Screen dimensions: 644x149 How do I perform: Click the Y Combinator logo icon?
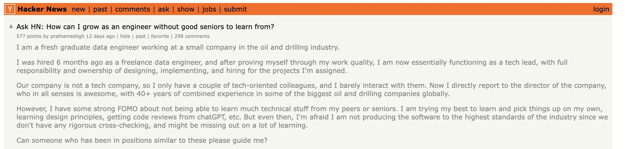coord(10,9)
